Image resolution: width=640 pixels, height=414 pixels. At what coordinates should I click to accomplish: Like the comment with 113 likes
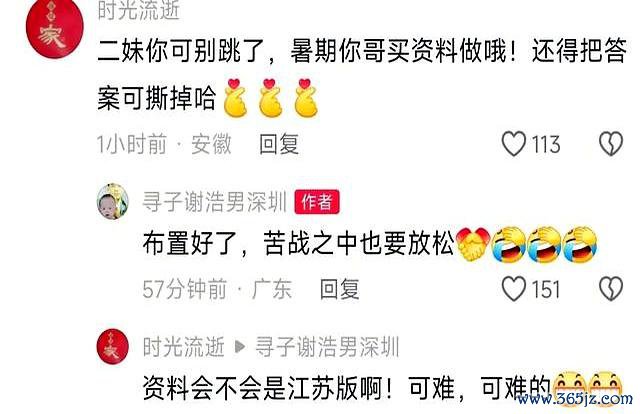point(513,144)
